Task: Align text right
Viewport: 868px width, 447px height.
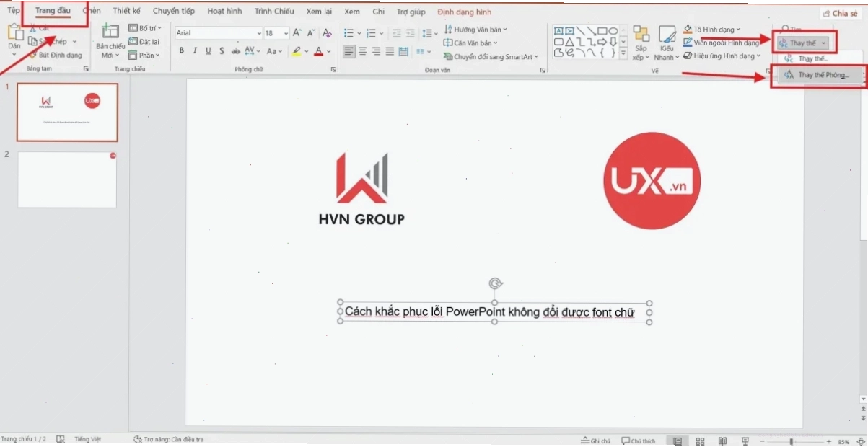Action: click(x=377, y=51)
